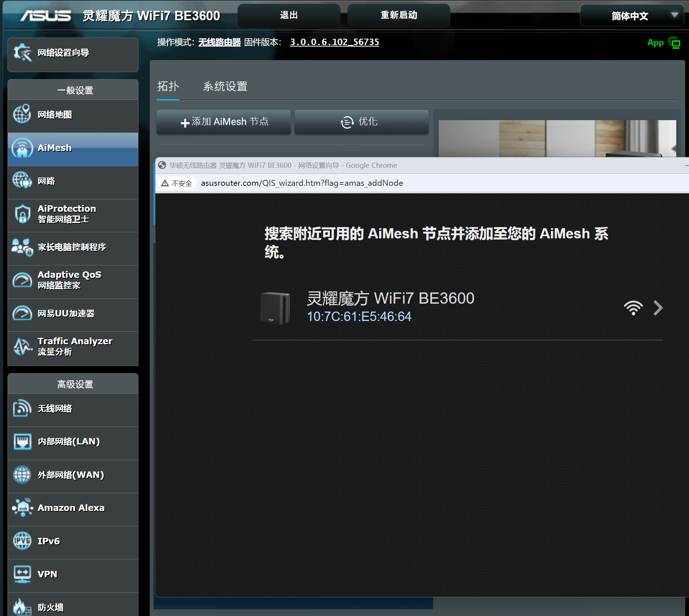
Task: Click the green App icon
Action: [x=674, y=43]
